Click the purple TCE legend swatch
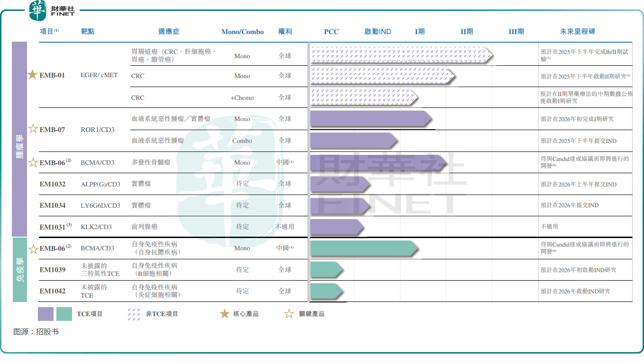The width and height of the screenshot is (644, 363). point(45,314)
